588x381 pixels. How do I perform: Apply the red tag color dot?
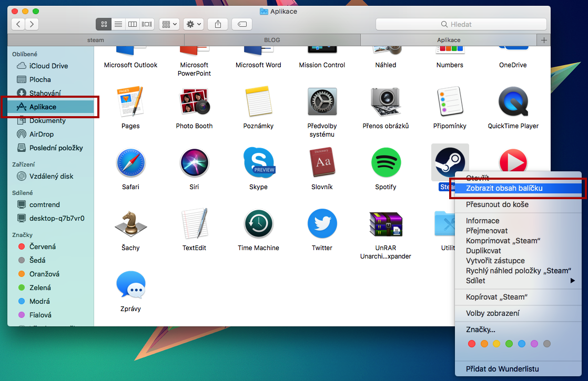[x=472, y=344]
